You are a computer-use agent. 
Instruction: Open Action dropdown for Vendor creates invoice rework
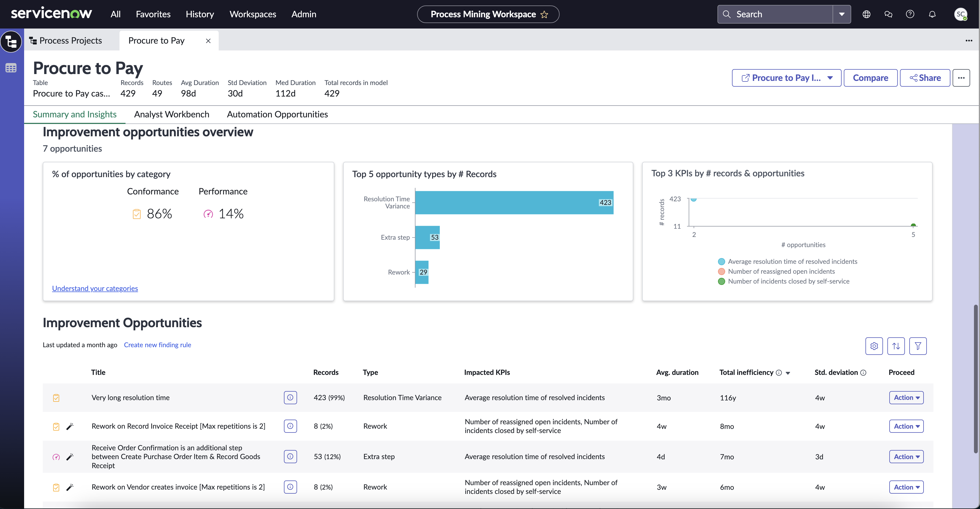(x=906, y=487)
